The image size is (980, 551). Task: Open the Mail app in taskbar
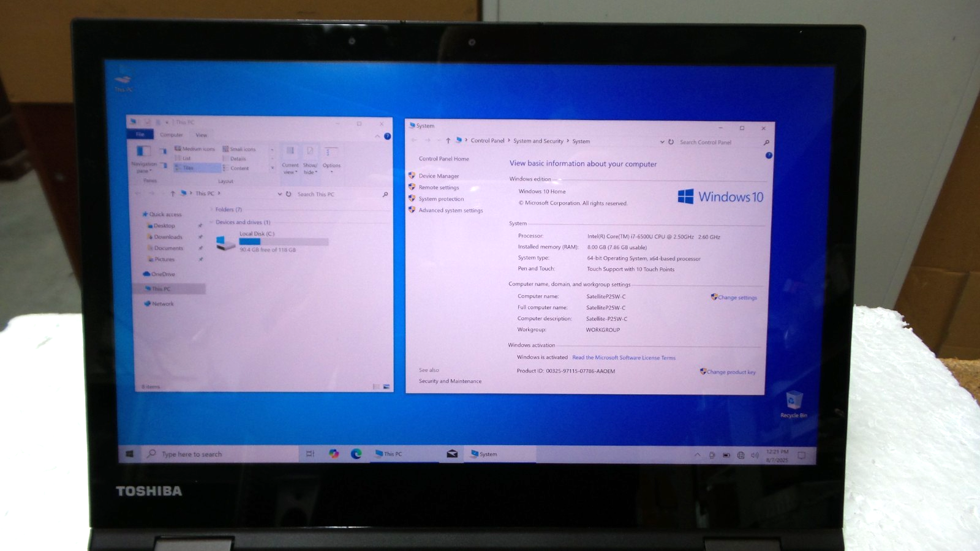pos(452,454)
